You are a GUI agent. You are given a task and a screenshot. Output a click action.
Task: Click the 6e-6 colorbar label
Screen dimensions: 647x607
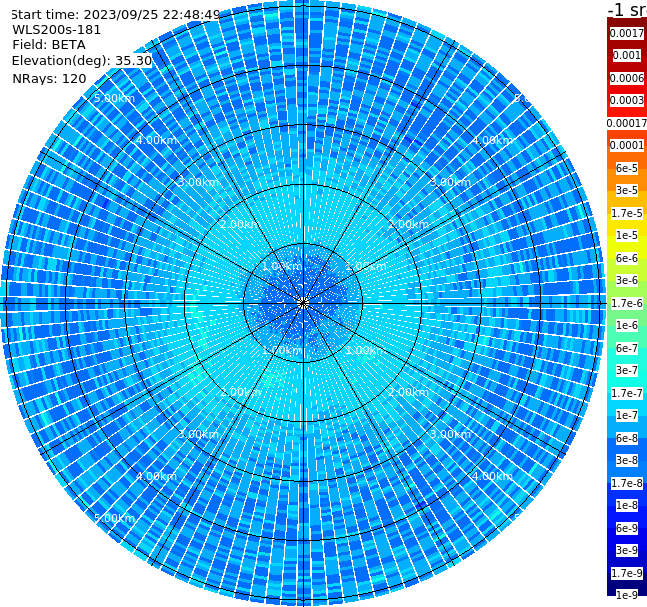tap(627, 258)
